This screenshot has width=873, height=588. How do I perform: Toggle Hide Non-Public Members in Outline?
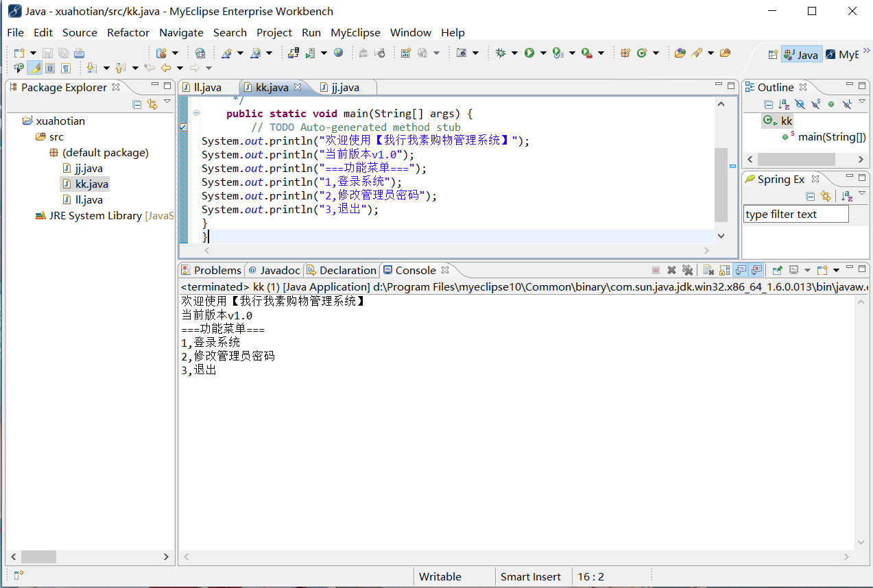(x=831, y=104)
